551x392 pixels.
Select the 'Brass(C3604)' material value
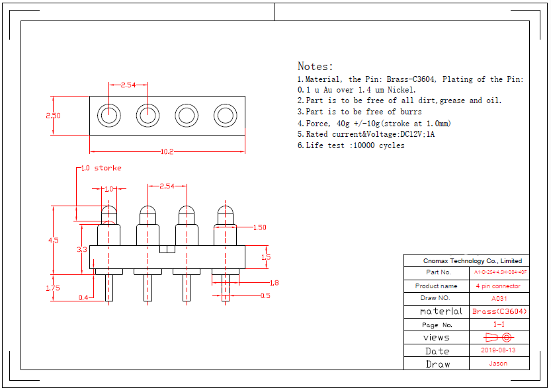click(x=499, y=311)
